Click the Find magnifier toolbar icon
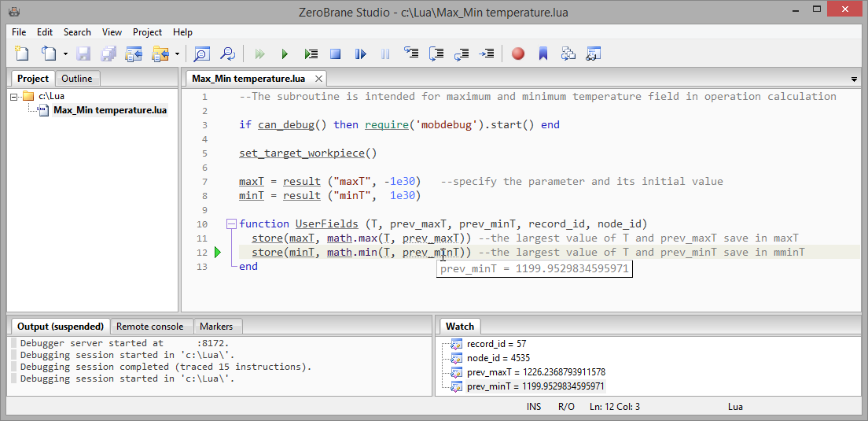 pyautogui.click(x=202, y=54)
